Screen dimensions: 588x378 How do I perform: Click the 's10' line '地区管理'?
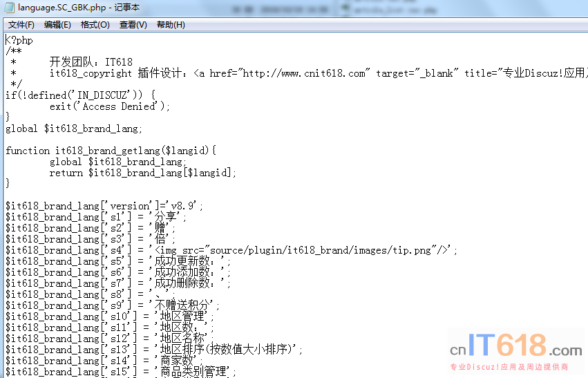109,316
